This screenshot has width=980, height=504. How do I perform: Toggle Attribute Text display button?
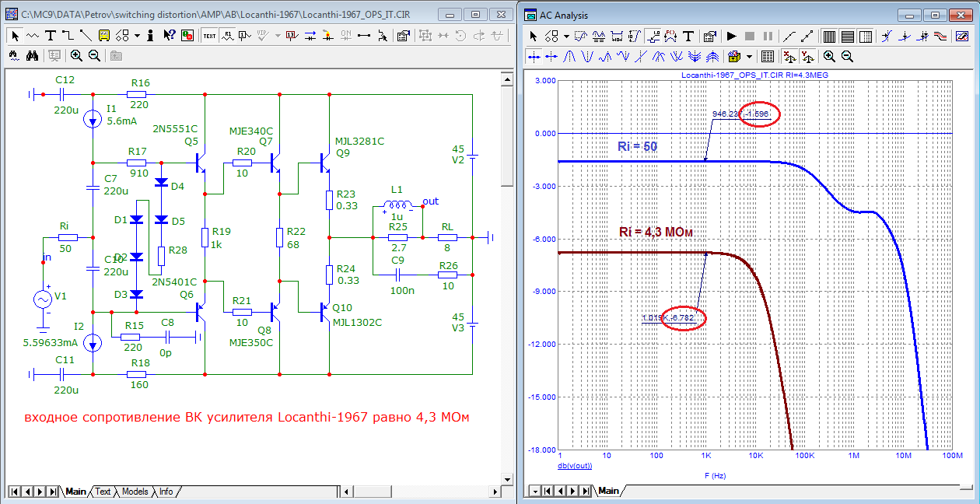click(x=227, y=35)
